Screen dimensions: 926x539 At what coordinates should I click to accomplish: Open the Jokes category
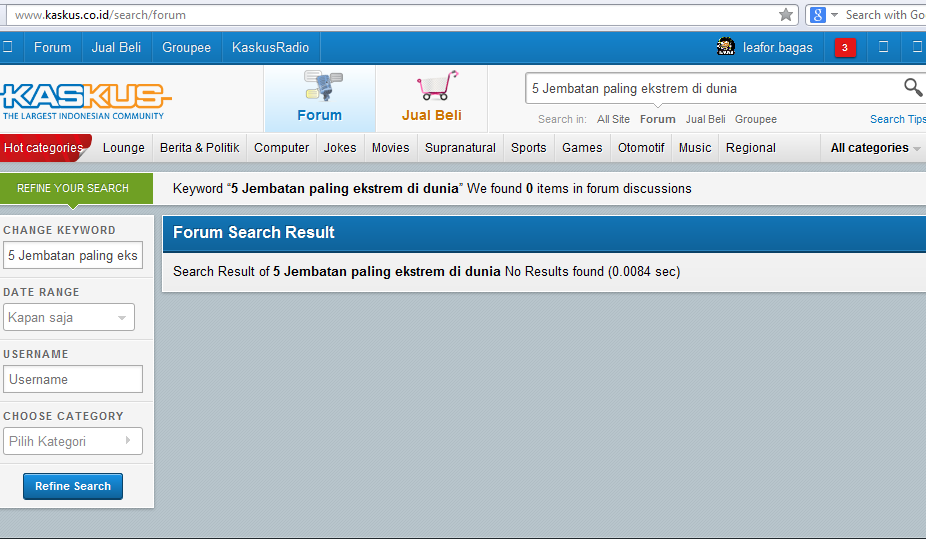pyautogui.click(x=340, y=148)
